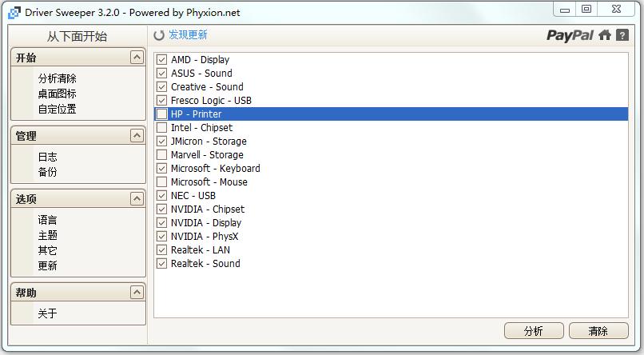Image resolution: width=644 pixels, height=355 pixels.
Task: Select the NVIDIA - PhysX list entry
Action: pyautogui.click(x=205, y=237)
